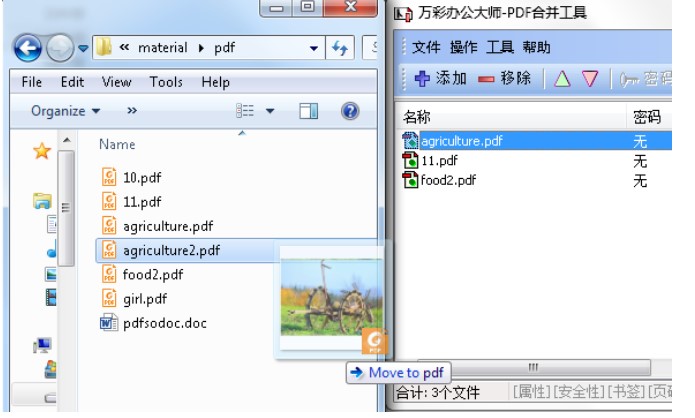Click the Explorer Forward arrow button
Screen dimensions: 695x418
click(x=60, y=48)
